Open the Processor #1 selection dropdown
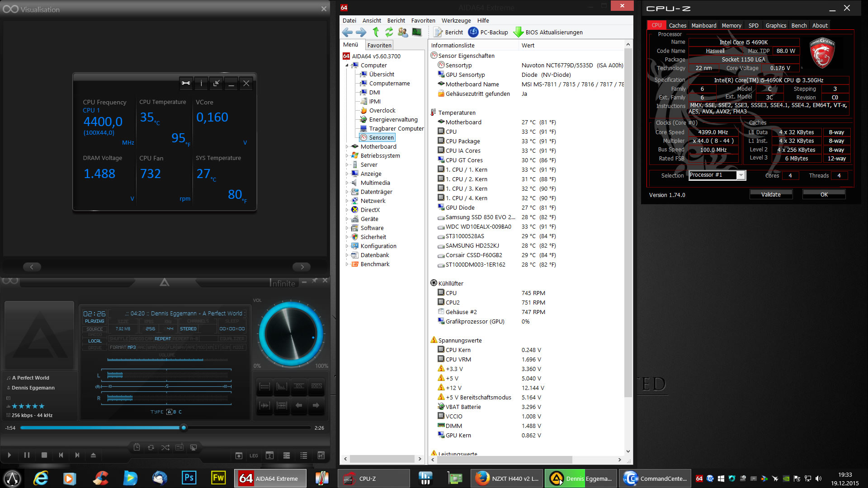 click(741, 175)
